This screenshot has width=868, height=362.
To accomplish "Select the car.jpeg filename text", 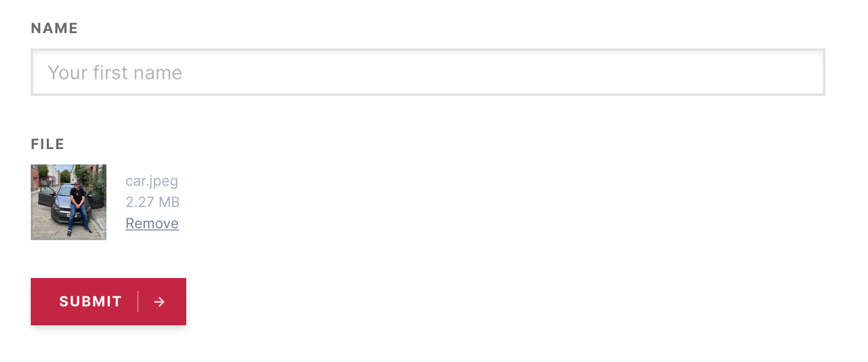I will 152,181.
